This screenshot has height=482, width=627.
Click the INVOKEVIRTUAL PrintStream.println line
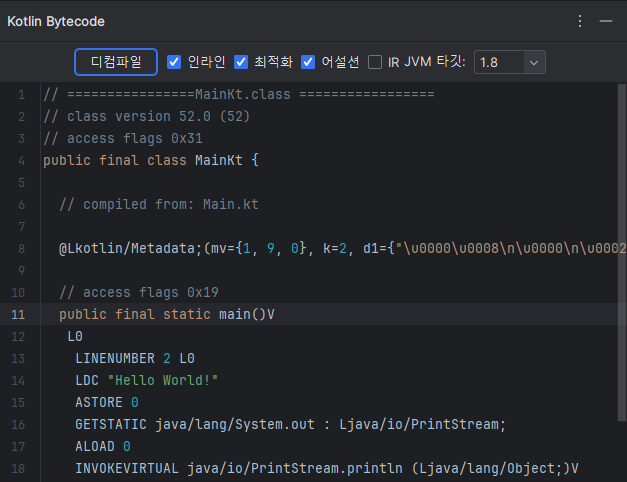tap(327, 468)
